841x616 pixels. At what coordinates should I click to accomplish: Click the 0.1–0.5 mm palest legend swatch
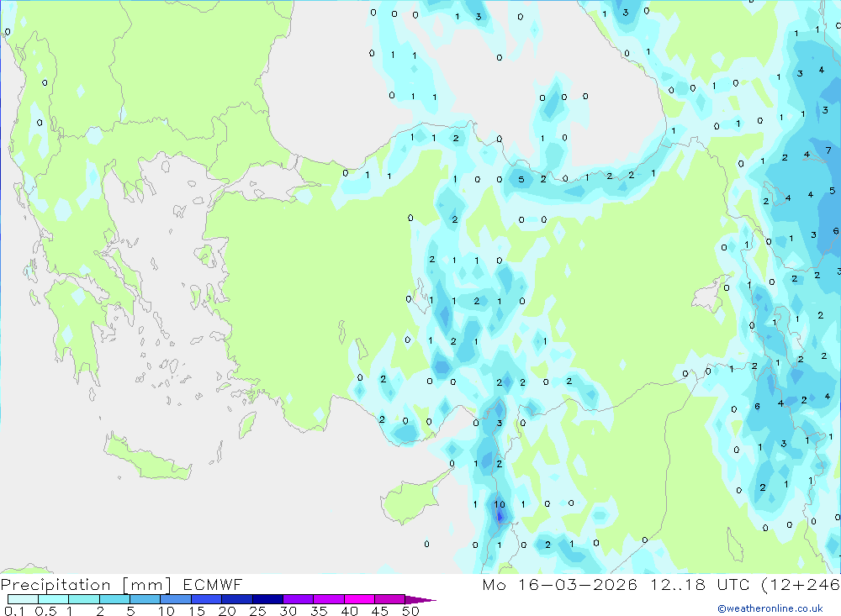[23, 599]
